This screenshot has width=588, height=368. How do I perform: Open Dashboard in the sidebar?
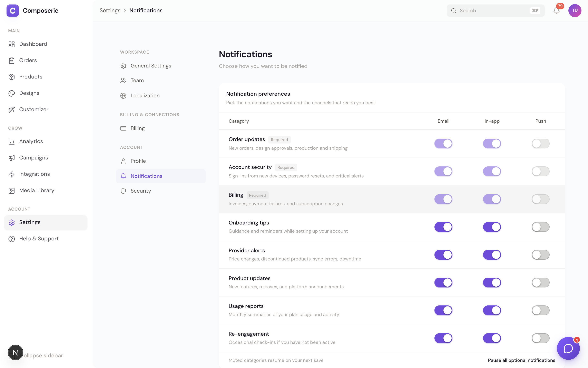coord(46,44)
